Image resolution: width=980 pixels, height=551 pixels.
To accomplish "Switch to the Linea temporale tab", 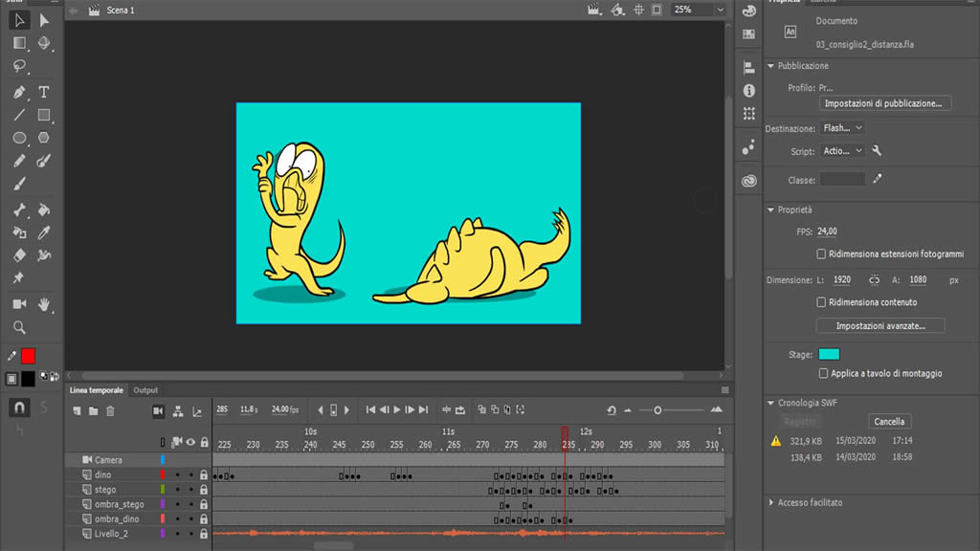I will pos(97,390).
